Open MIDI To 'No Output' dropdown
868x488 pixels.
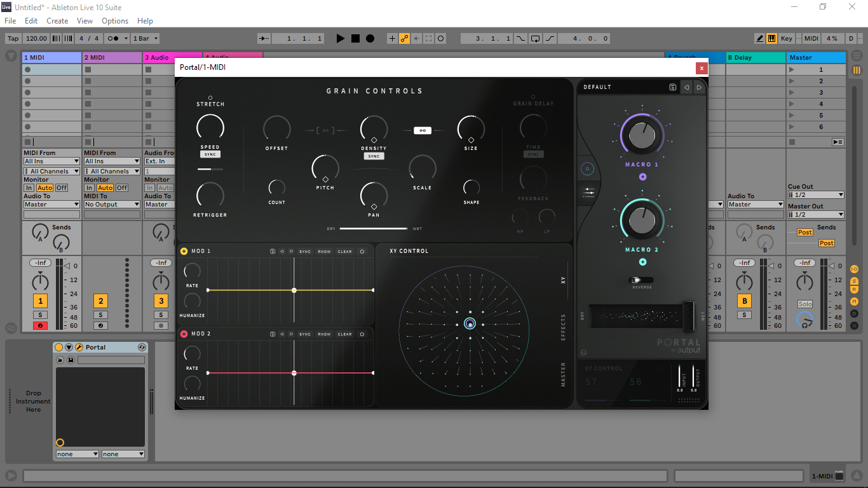pyautogui.click(x=112, y=205)
